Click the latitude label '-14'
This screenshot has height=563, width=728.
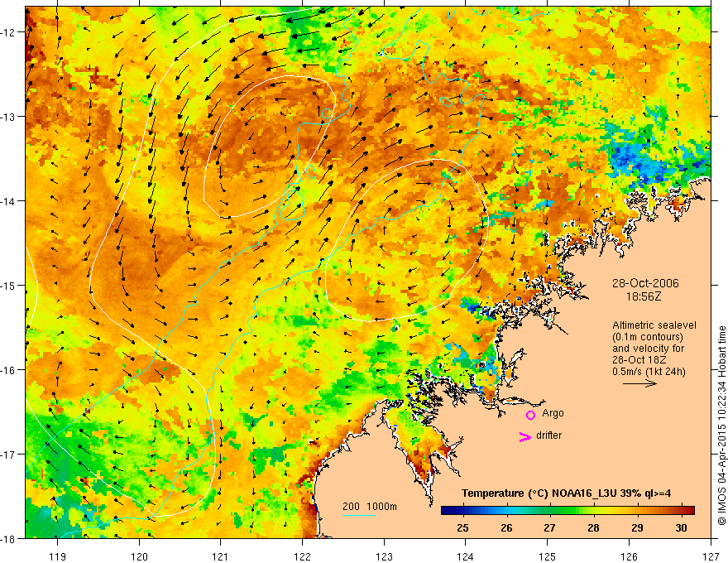(8, 201)
